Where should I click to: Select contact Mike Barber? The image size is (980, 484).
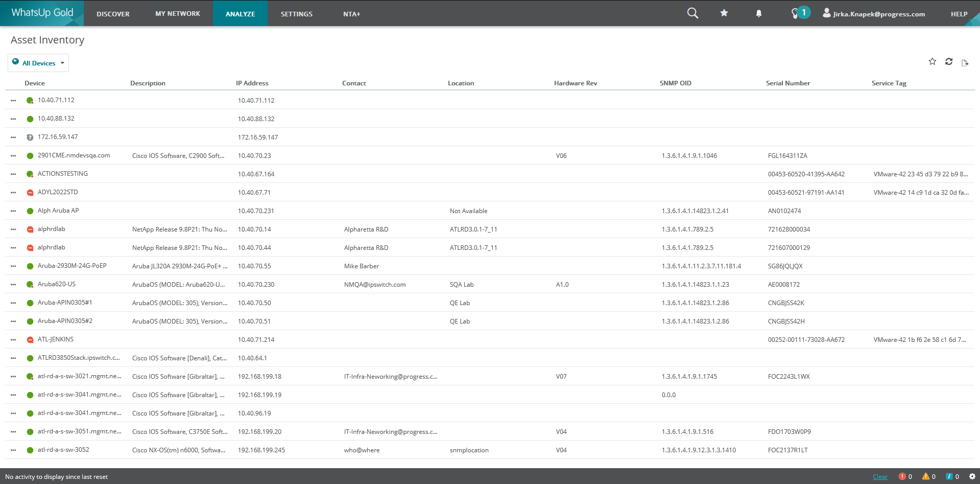point(362,266)
